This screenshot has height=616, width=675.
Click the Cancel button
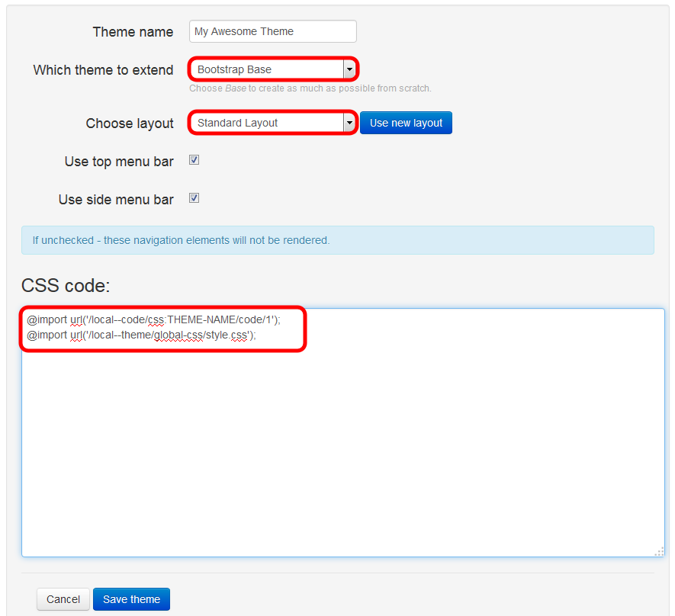pos(63,599)
